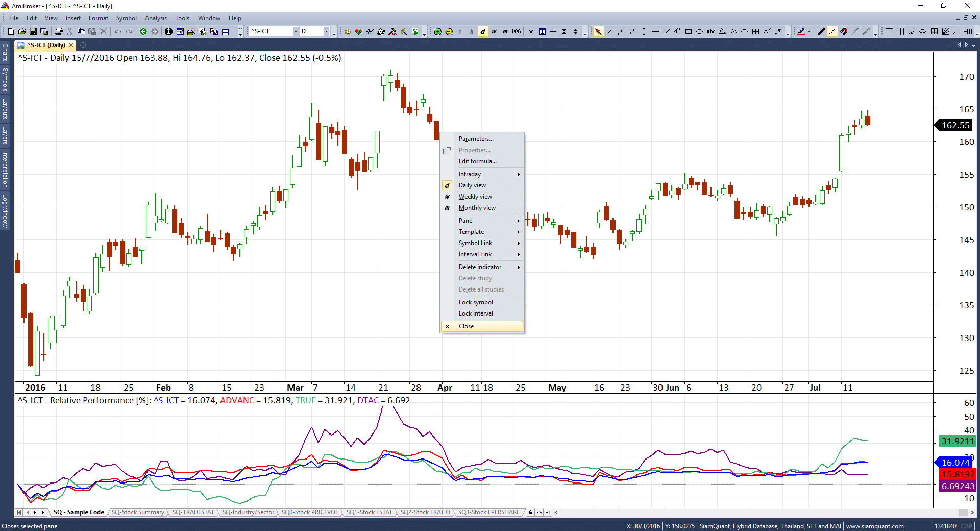Select the Rectangle drawing tool
The image size is (980, 531).
click(689, 32)
